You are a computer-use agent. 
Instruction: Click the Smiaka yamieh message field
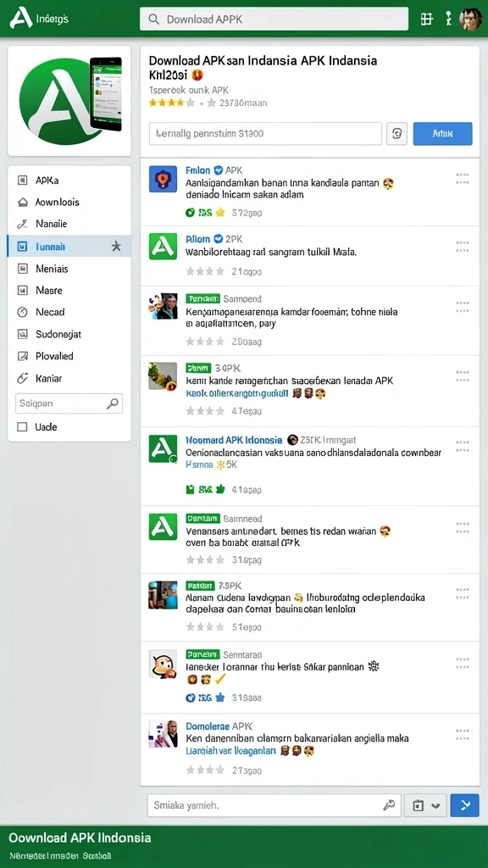point(274,805)
